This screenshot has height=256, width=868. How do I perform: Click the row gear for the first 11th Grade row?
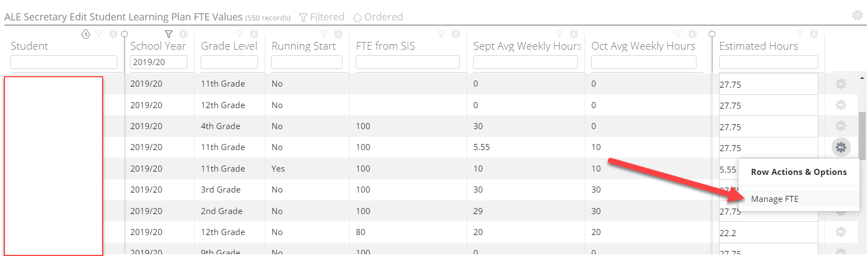(x=840, y=84)
